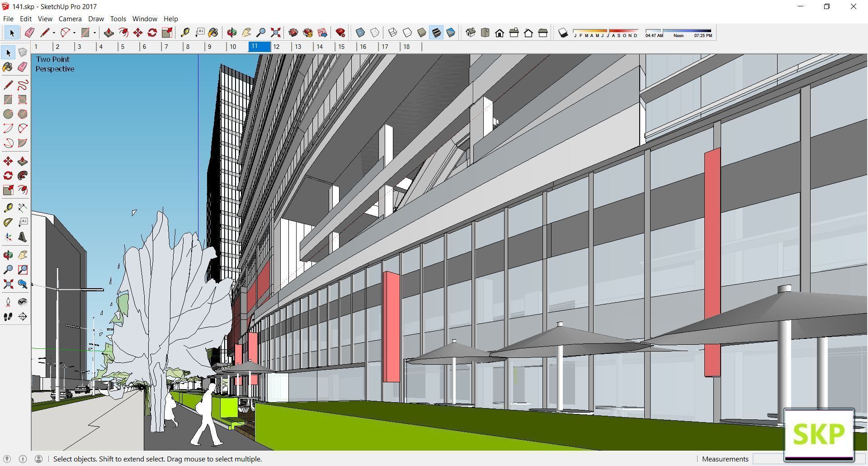Select the 3D Text tool
Image resolution: width=868 pixels, height=466 pixels.
(22, 237)
